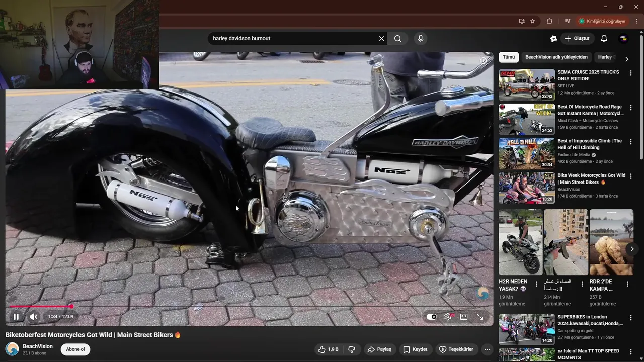Viewport: 644px width, 362px height.
Task: Click 'Isle of Man TT TOP SPEED MOMENTS' title
Action: point(589,354)
